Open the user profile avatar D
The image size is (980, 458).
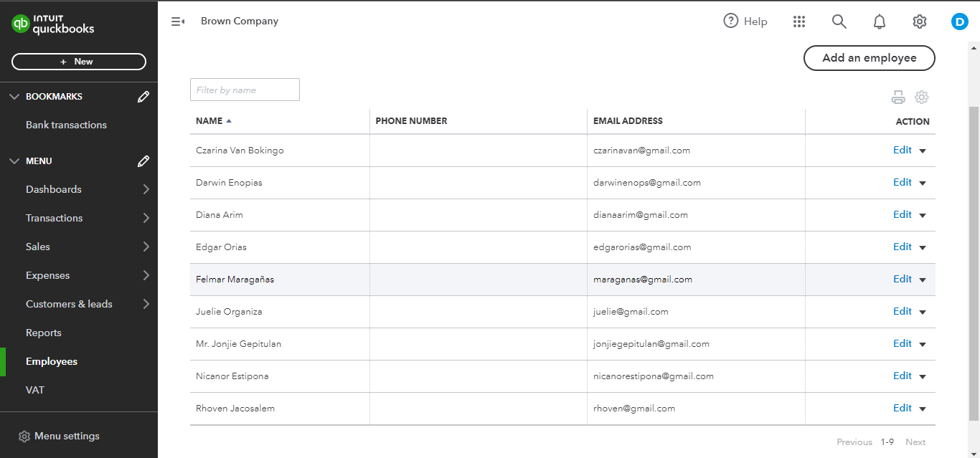960,22
